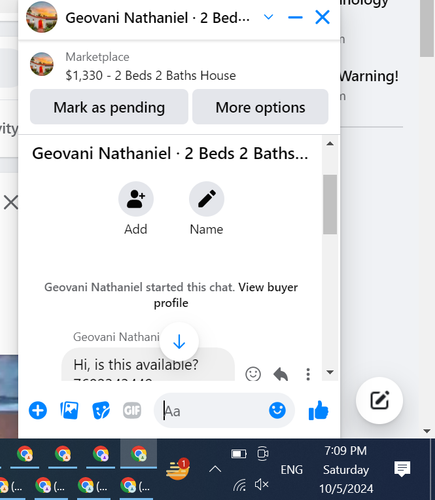Click the Mark as pending button

109,107
